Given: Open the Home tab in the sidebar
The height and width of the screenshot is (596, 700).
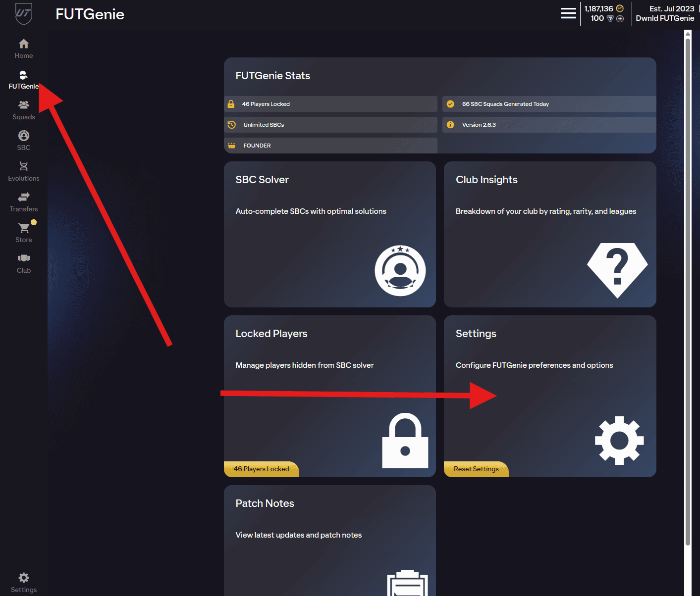Looking at the screenshot, I should tap(24, 49).
